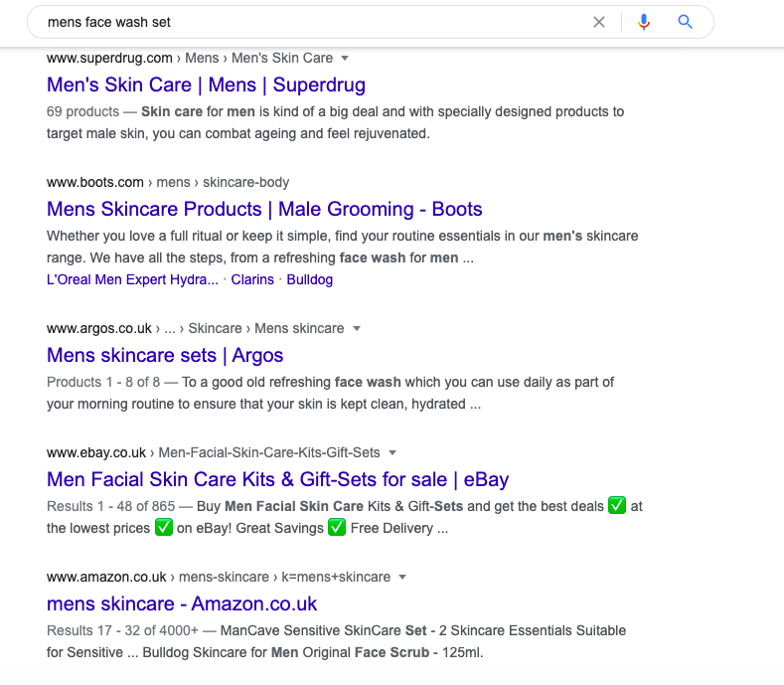Clear the search query with X icon
The image size is (784, 685).
coord(599,22)
